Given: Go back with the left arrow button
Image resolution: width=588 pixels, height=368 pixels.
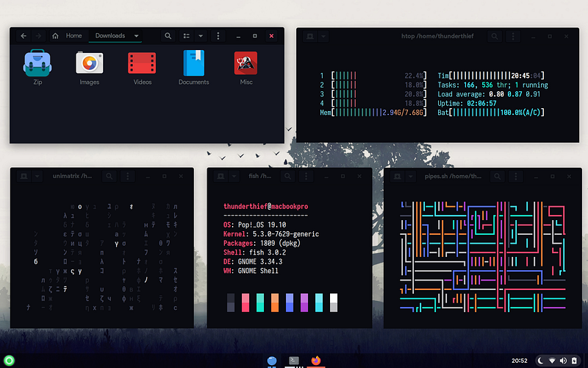Looking at the screenshot, I should point(24,35).
